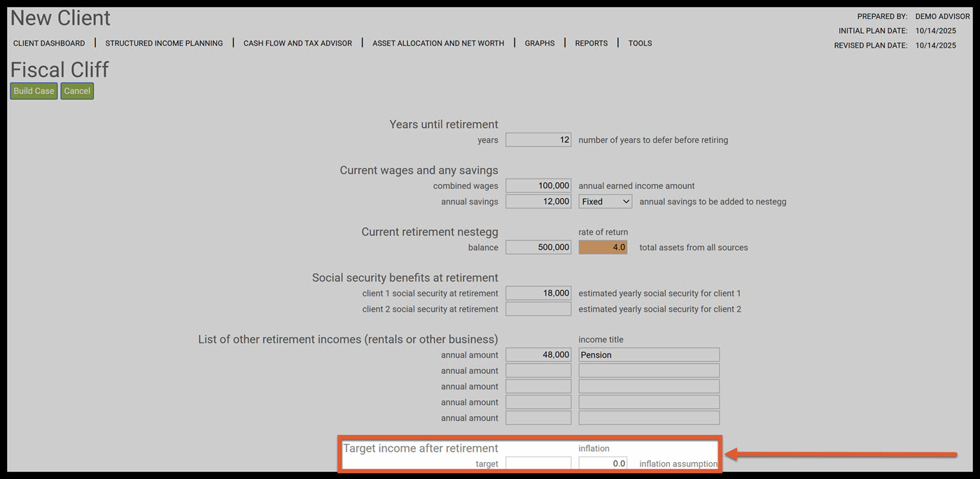Click the New Client title text
The image size is (980, 479).
60,18
